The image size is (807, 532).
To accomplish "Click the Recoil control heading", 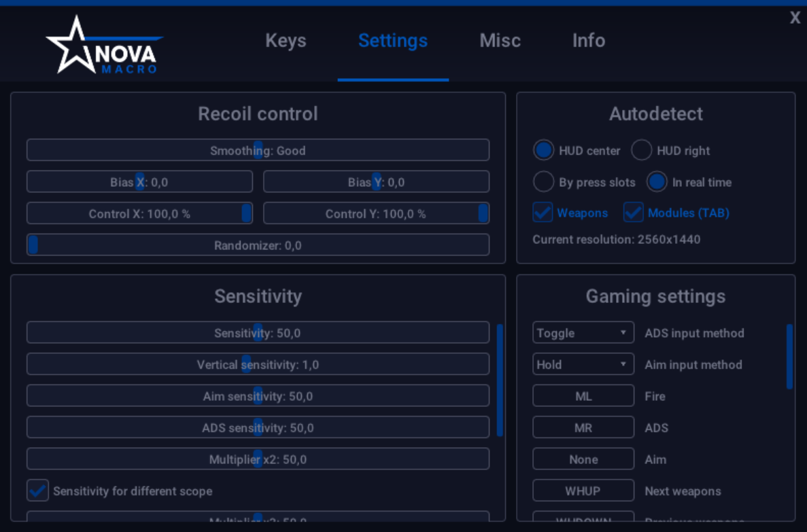I will (258, 113).
